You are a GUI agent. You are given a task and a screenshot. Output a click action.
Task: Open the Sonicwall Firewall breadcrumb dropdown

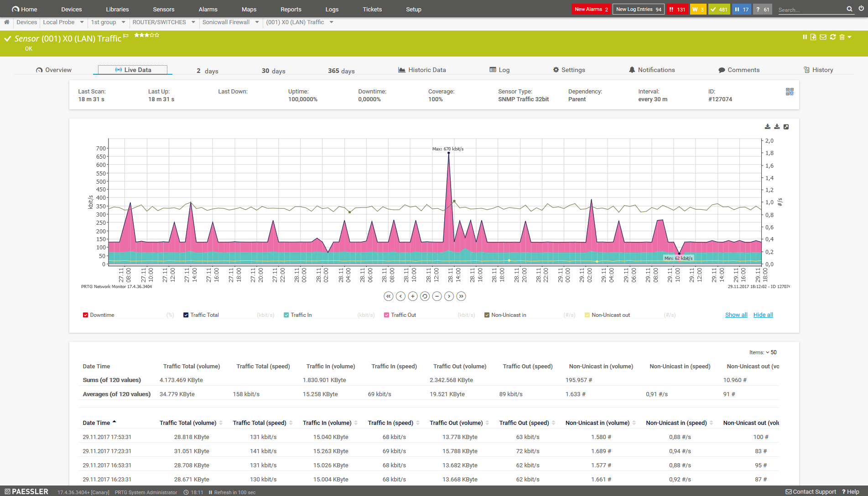257,22
